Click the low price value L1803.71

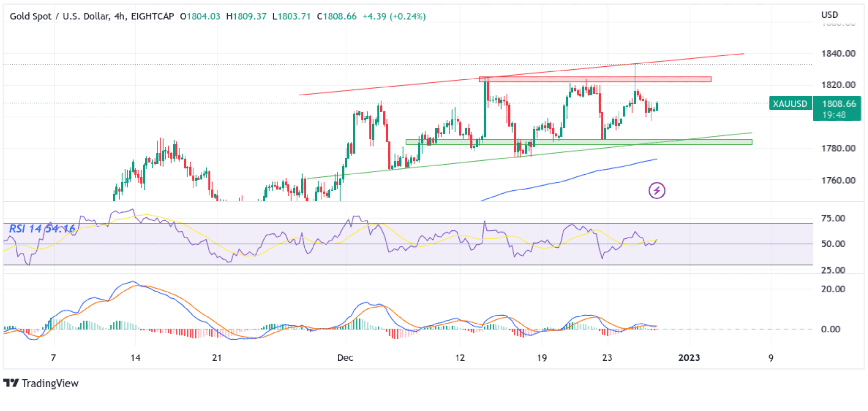pyautogui.click(x=291, y=16)
